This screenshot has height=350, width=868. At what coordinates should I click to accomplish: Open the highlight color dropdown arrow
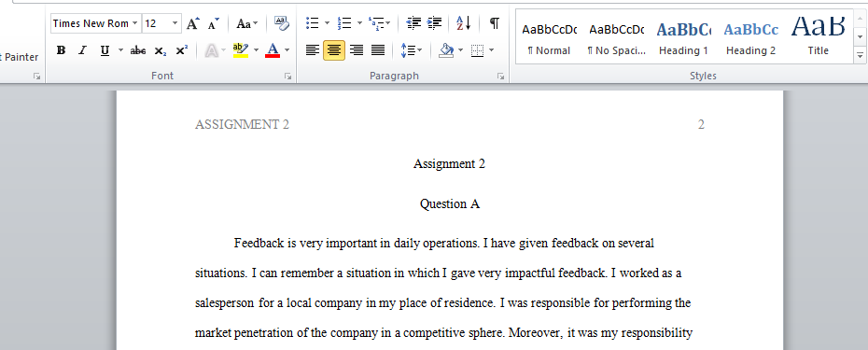pos(257,50)
